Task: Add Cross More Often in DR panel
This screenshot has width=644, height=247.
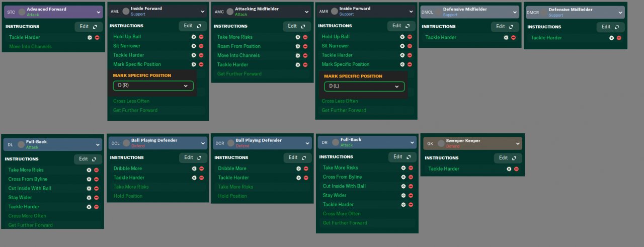Action: 342,214
